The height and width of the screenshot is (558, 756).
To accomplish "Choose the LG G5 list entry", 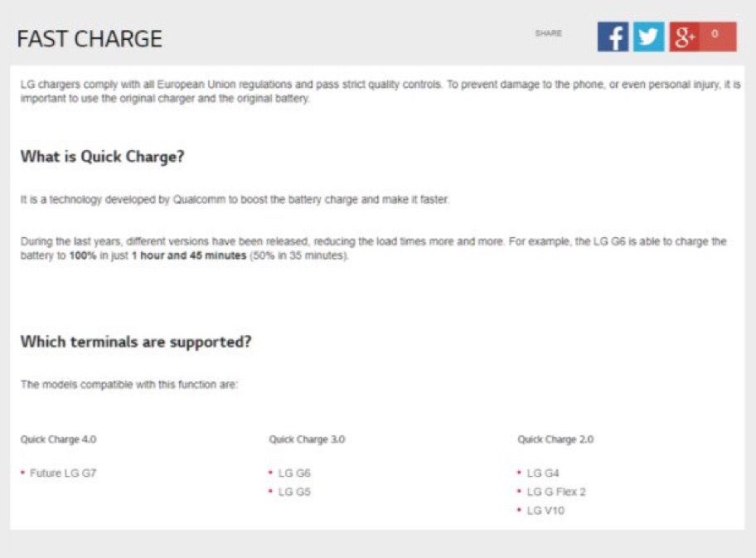I will (294, 492).
